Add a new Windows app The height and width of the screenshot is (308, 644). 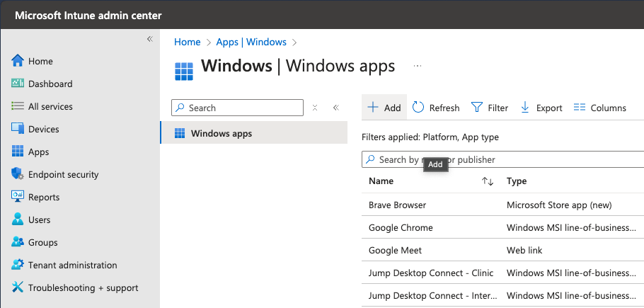(384, 108)
